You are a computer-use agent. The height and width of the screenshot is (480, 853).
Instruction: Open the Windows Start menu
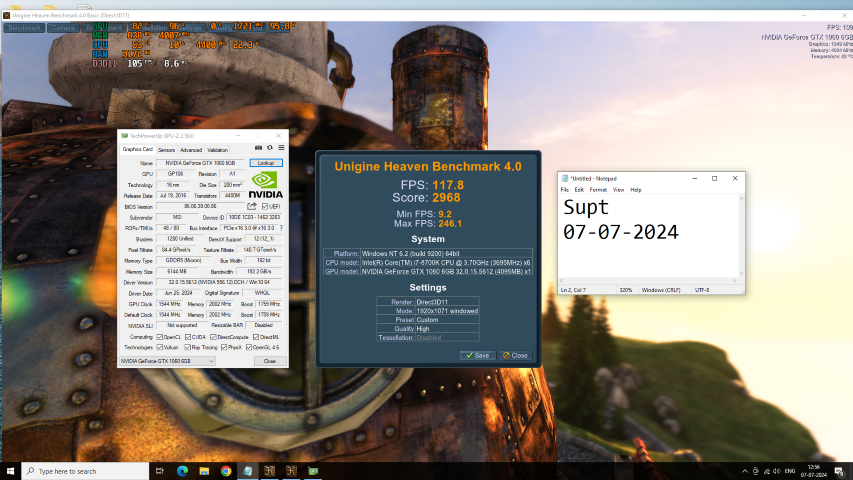(x=10, y=471)
